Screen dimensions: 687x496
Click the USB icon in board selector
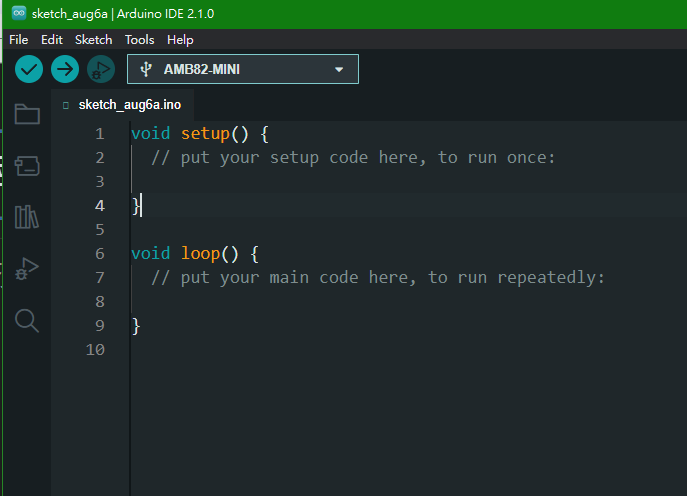pos(146,69)
